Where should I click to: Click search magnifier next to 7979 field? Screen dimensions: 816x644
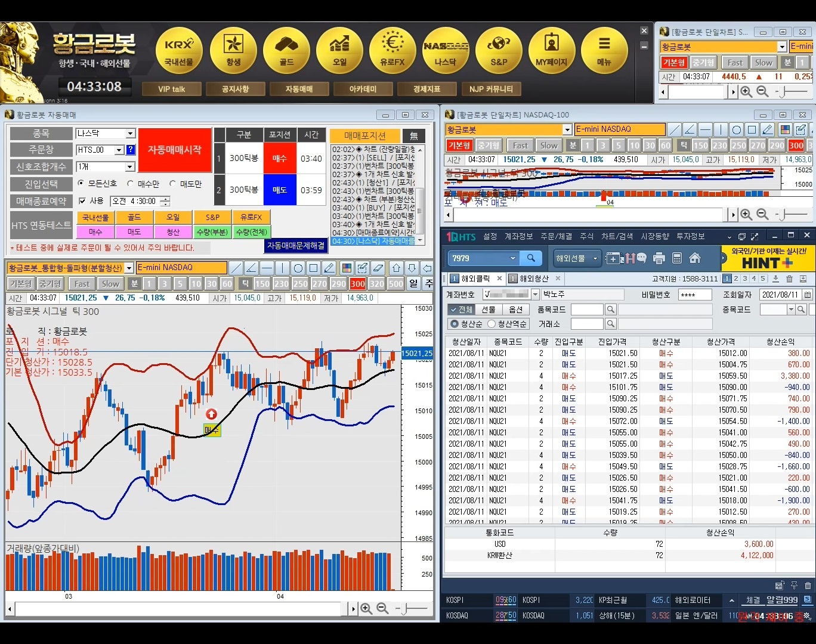531,258
